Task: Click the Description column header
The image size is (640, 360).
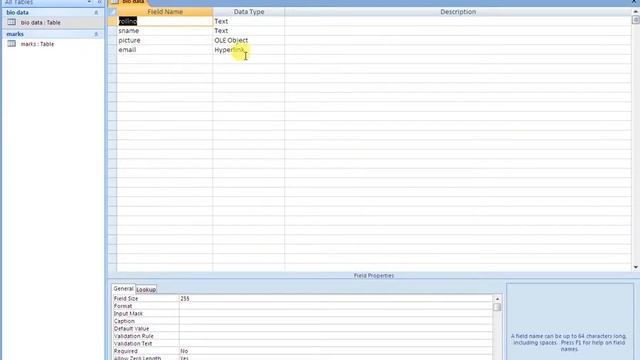Action: tap(458, 12)
